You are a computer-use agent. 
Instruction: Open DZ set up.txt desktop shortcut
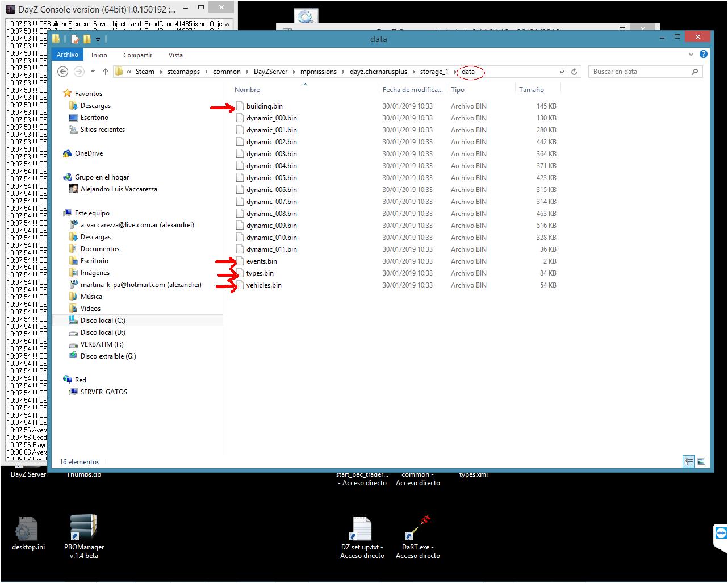(362, 536)
